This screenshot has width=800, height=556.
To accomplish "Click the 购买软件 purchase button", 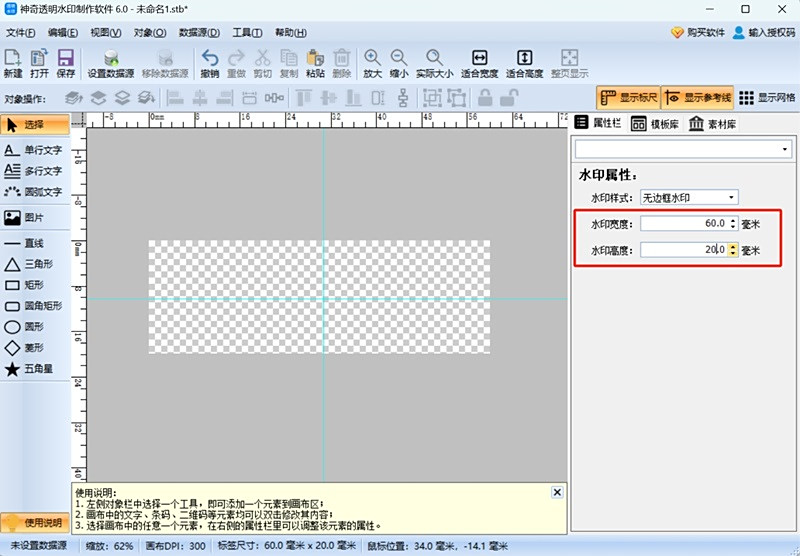I will pyautogui.click(x=697, y=33).
